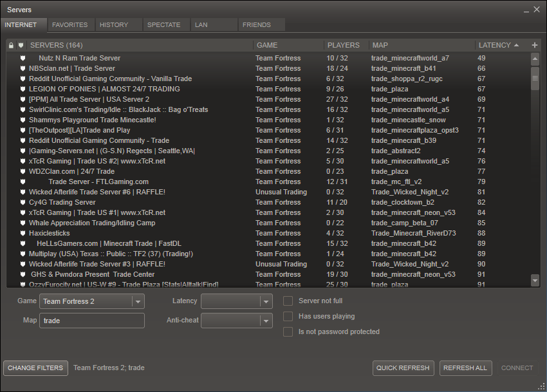This screenshot has height=392, width=547.
Task: Click the map name trade_camp_beta_07
Action: point(405,223)
